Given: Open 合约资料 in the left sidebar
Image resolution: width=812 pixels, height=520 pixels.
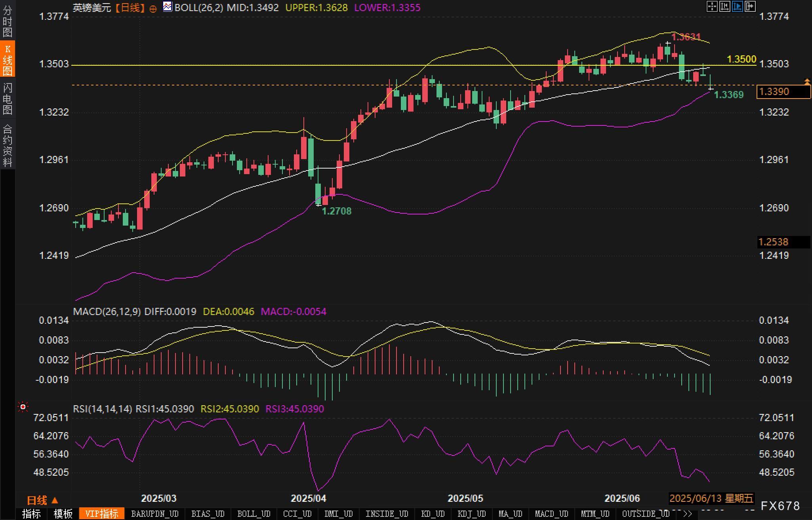Looking at the screenshot, I should [x=7, y=145].
